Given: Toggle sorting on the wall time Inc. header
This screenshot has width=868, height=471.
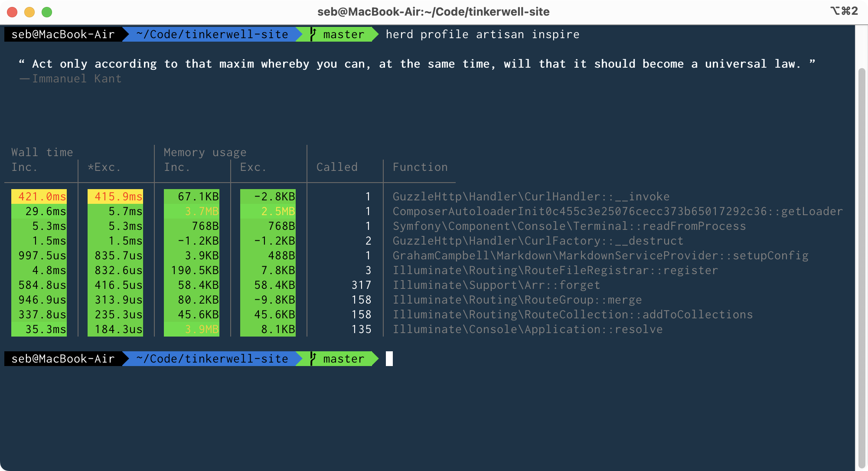Looking at the screenshot, I should pyautogui.click(x=25, y=167).
